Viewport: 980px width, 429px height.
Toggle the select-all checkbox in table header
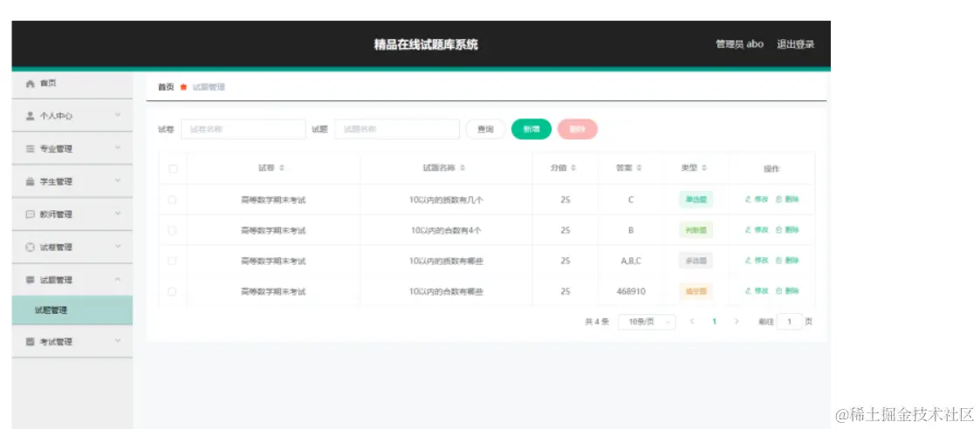click(173, 168)
